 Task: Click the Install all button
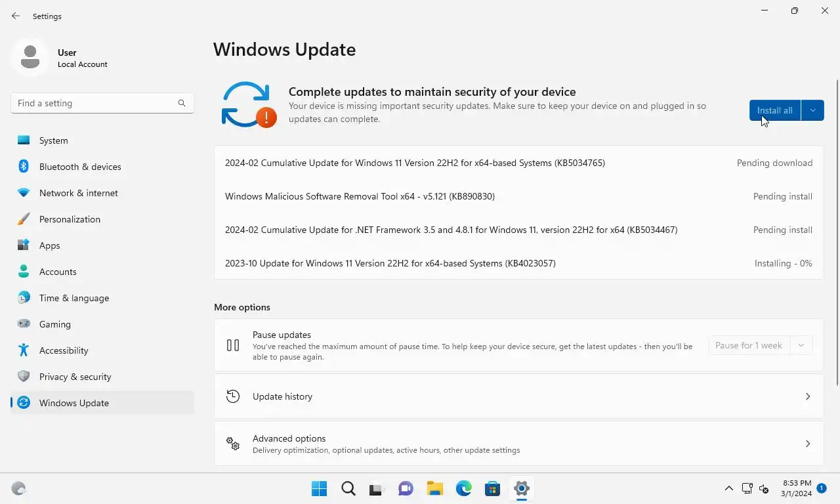click(775, 110)
